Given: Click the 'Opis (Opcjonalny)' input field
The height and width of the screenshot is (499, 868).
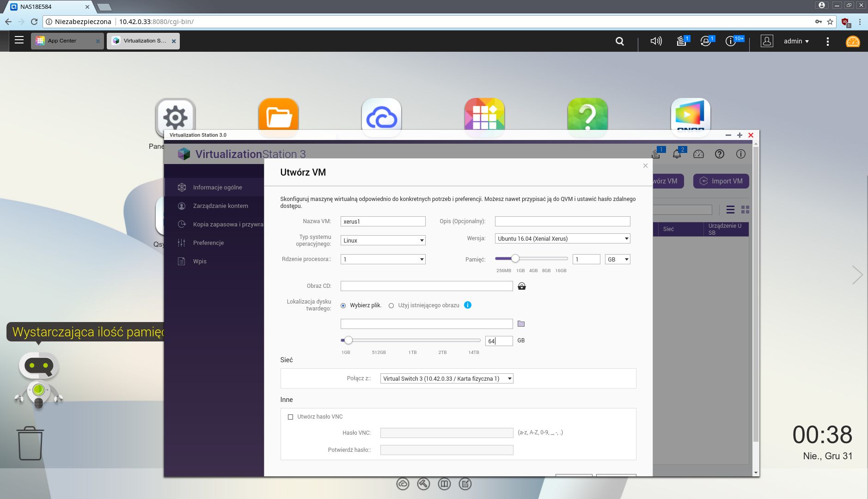Looking at the screenshot, I should click(x=562, y=221).
